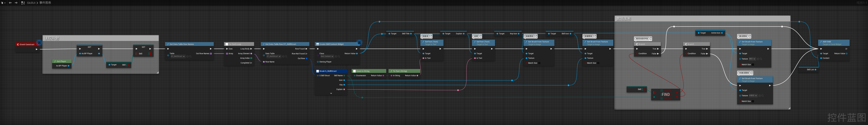Select the Get Player function node
This screenshot has height=125, width=868.
62,63
